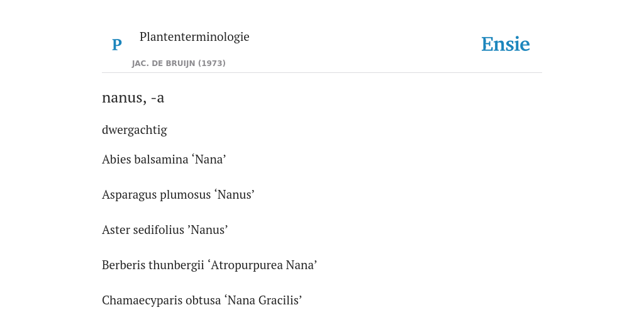Click the year (1973) in the byline
Viewport: 644px width, 322px height.
click(x=212, y=64)
